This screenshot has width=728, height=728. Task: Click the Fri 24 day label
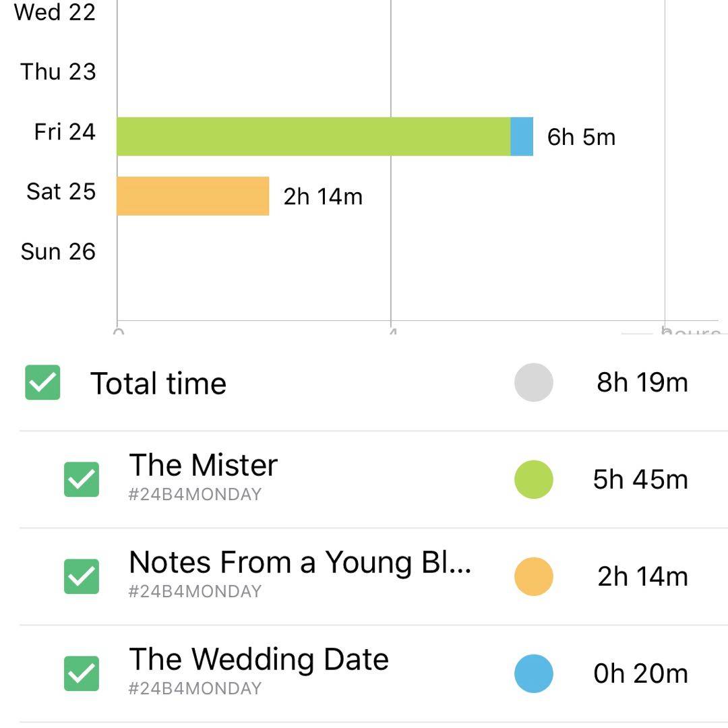click(x=65, y=131)
